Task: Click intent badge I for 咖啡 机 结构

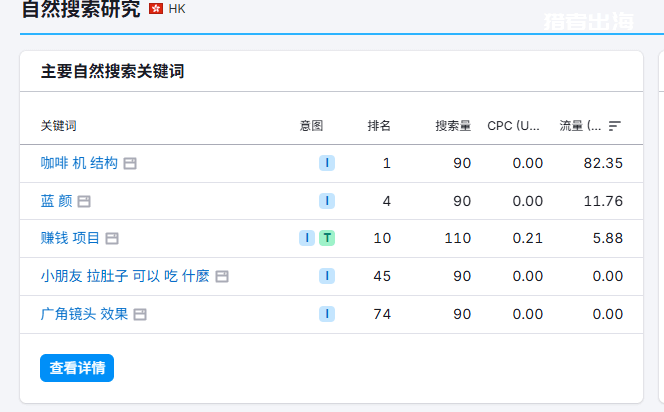Action: point(327,163)
